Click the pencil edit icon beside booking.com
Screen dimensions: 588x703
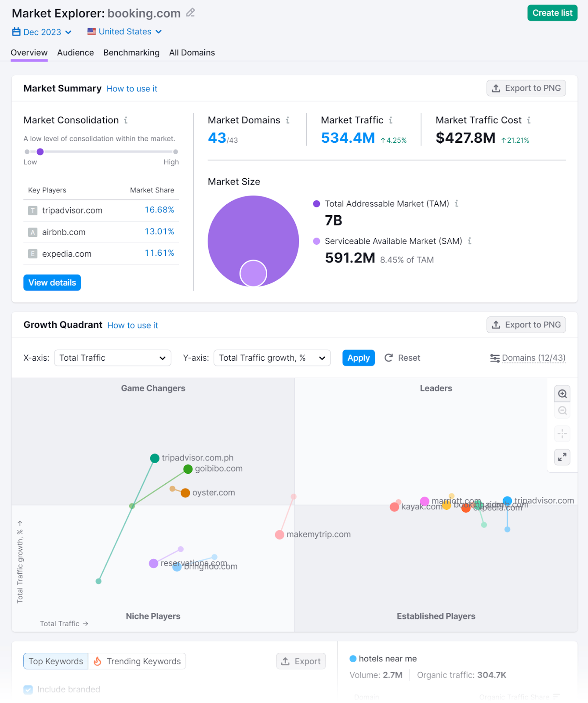click(x=190, y=13)
